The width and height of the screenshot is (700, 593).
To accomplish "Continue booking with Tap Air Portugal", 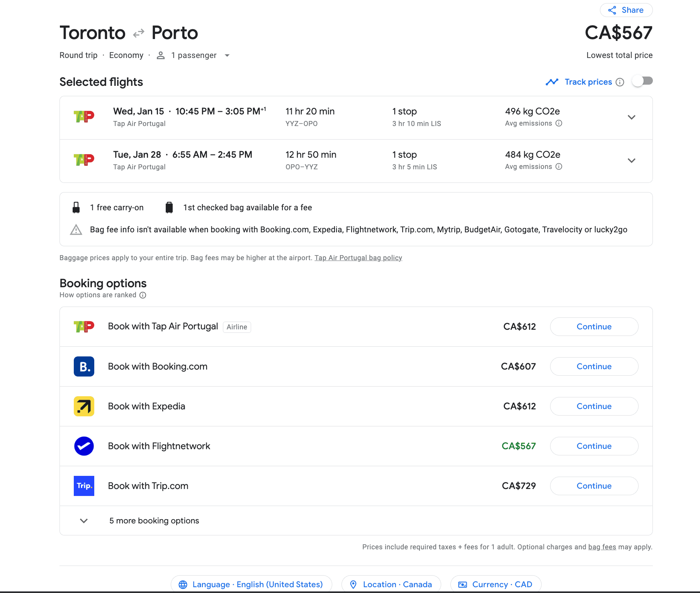I will click(594, 327).
